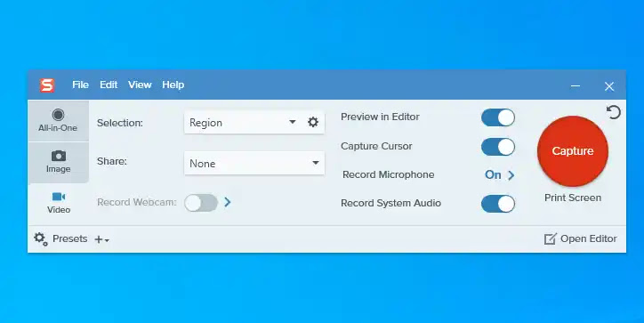The width and height of the screenshot is (644, 323).
Task: Click the red Capture button
Action: [x=573, y=150]
